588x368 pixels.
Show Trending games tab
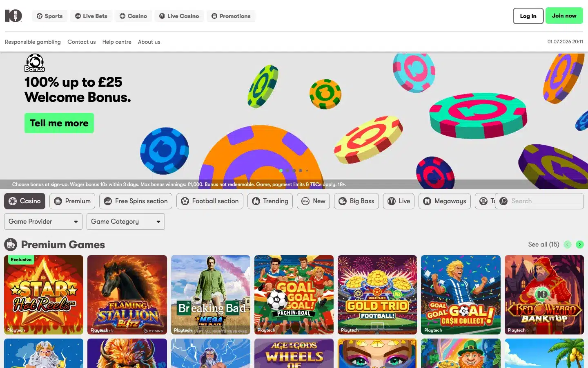click(270, 201)
